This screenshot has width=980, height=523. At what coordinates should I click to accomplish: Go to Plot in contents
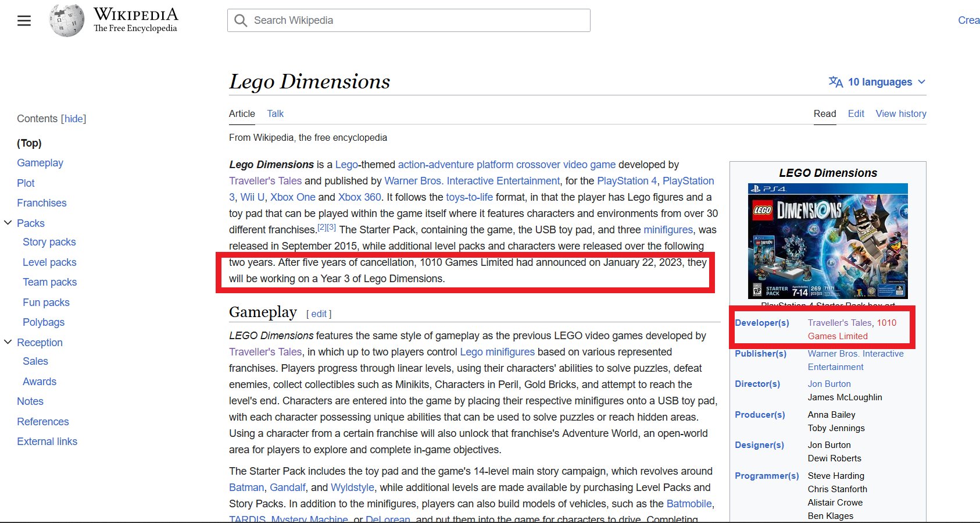coord(26,183)
